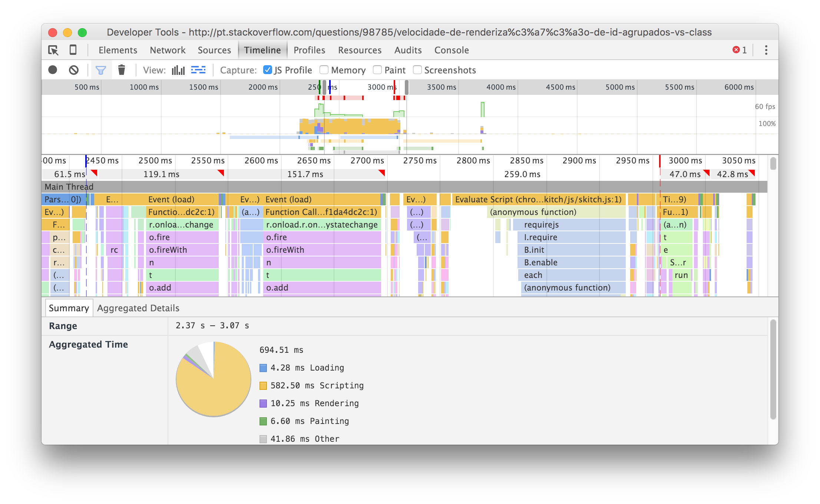The image size is (820, 504).
Task: Select the Evaluate Script skitch.js block
Action: coord(539,199)
